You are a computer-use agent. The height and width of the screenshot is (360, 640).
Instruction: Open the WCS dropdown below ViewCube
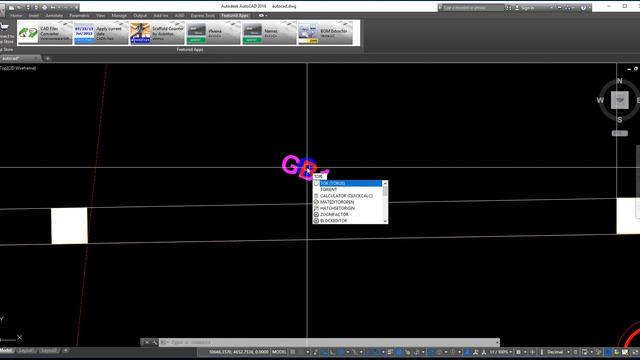620,133
